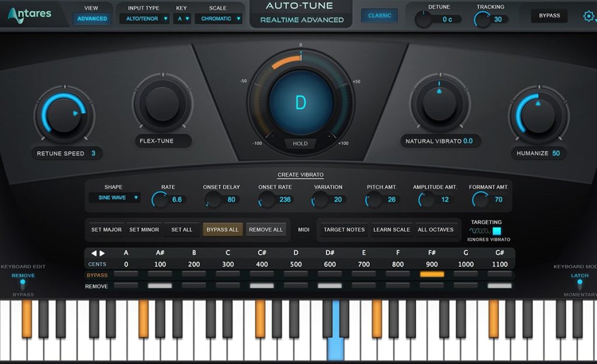This screenshot has height=364, width=597.
Task: Click the cents value 900
Action: pyautogui.click(x=432, y=264)
